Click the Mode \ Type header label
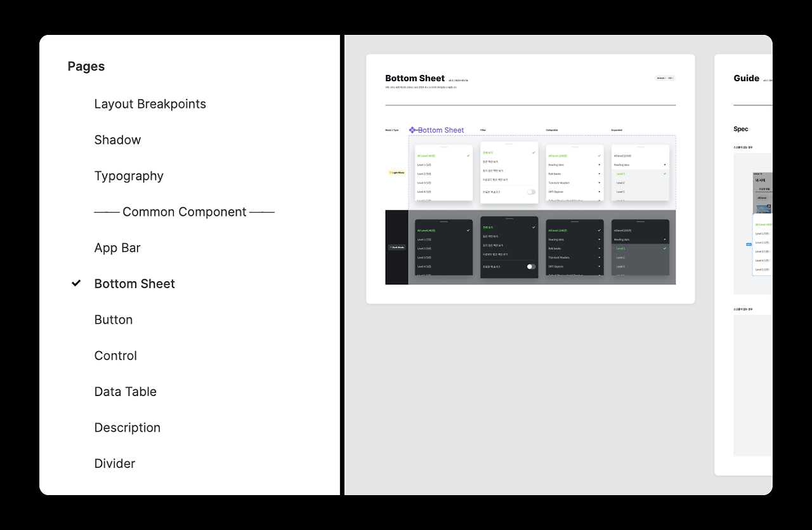This screenshot has width=812, height=530. 392,130
